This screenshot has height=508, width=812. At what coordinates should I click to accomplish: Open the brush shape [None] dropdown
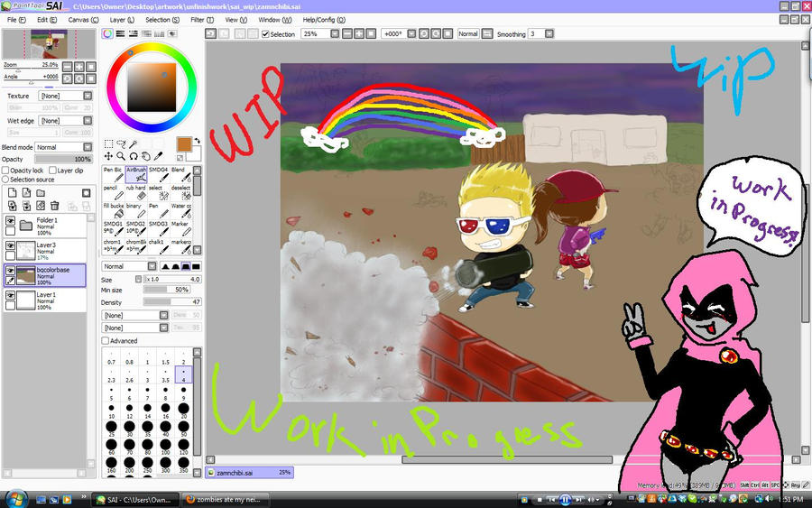pyautogui.click(x=135, y=316)
